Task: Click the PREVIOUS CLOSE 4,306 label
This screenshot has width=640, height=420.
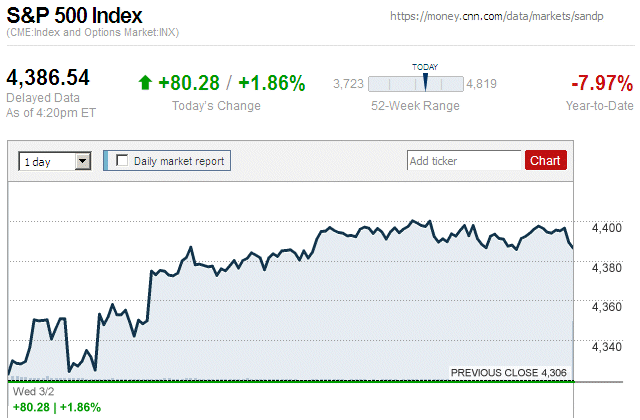Action: [x=509, y=372]
